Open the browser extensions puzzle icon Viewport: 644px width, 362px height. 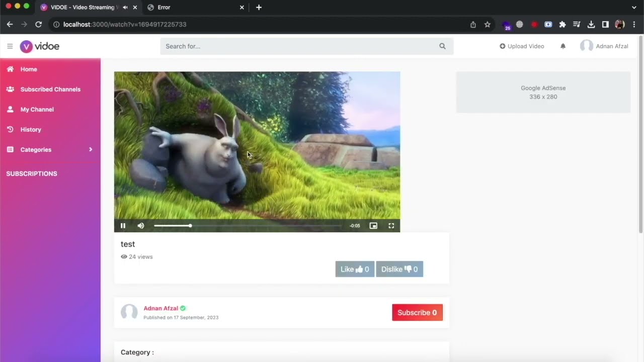tap(562, 24)
